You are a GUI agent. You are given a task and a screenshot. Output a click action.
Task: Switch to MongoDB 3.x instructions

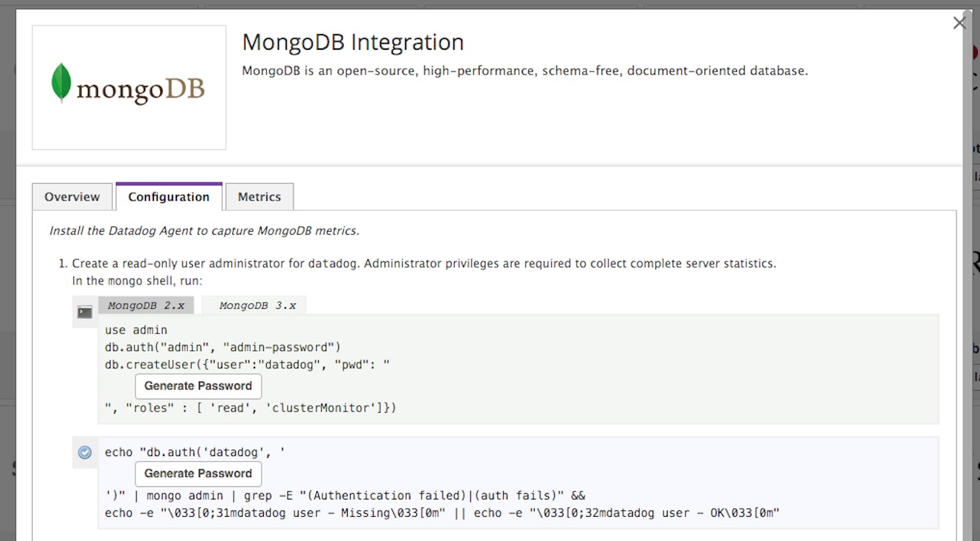(x=257, y=305)
